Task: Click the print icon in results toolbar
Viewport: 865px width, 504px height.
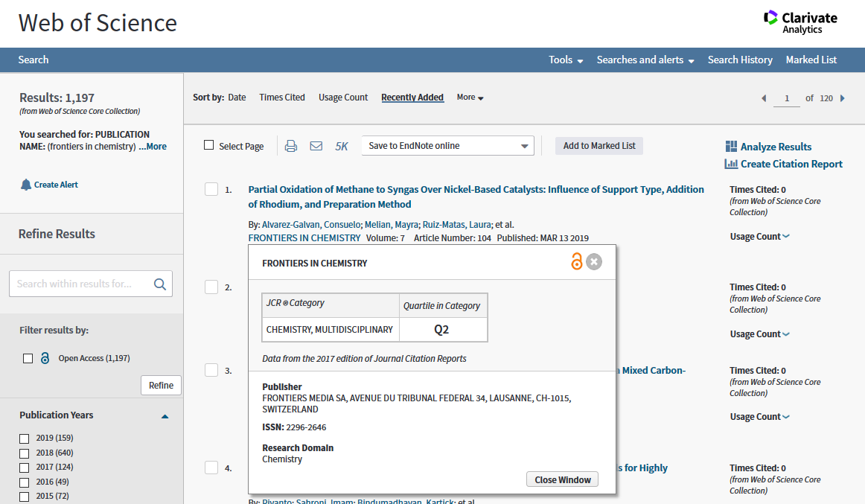Action: click(291, 146)
